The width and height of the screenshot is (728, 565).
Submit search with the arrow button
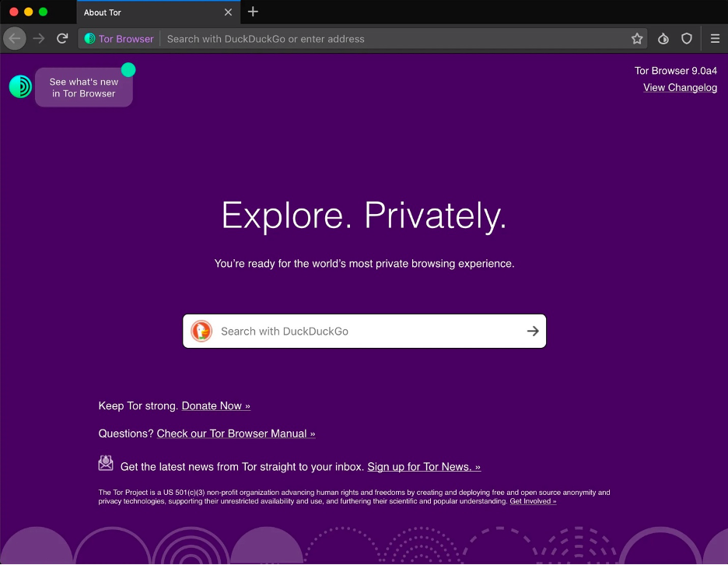point(533,332)
